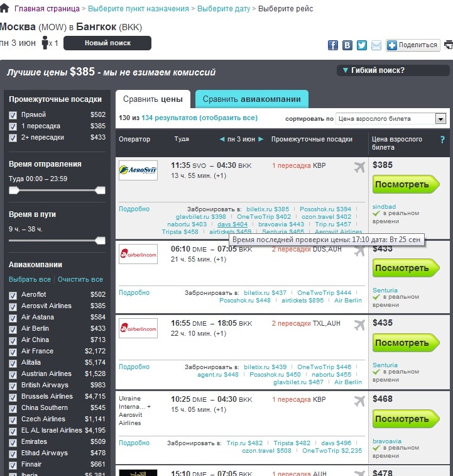Viewport: 453px width, 476px height.
Task: Click airplane icon on Air Berlin $435 flight
Action: [x=359, y=325]
